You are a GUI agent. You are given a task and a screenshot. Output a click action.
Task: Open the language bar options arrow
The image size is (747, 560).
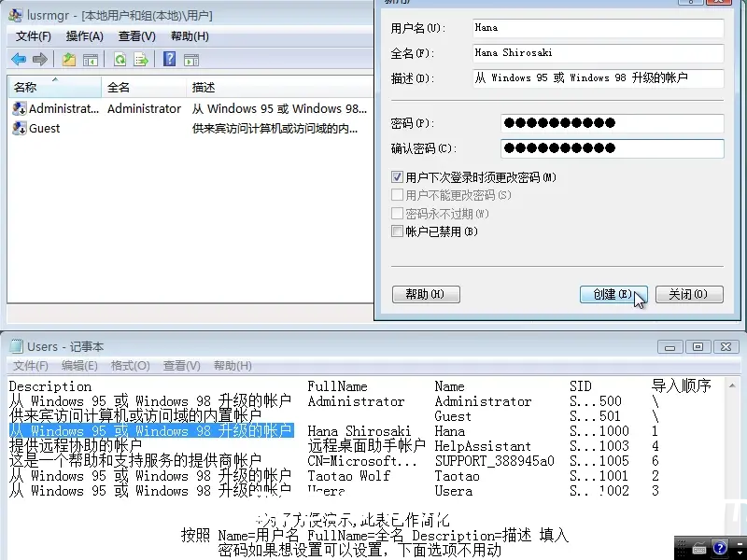pos(740,553)
